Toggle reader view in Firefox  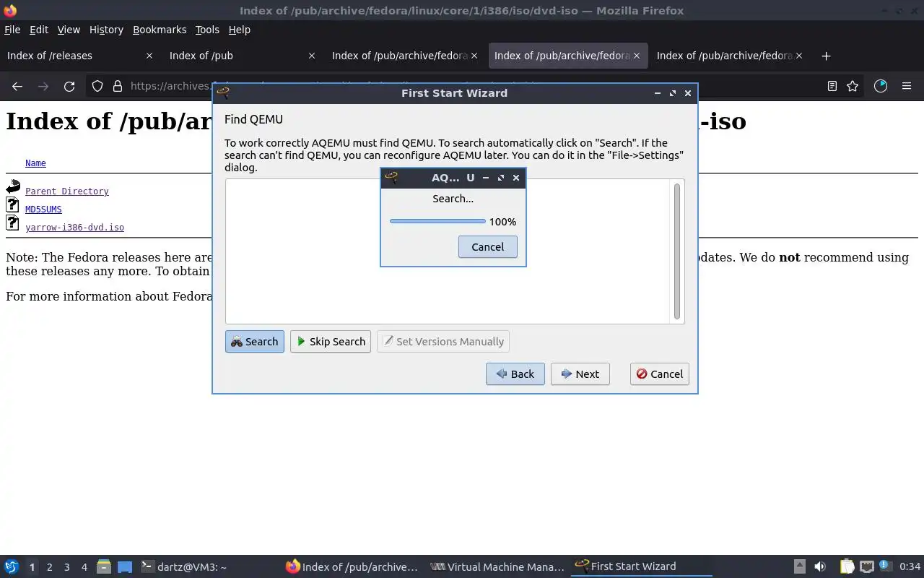tap(832, 86)
